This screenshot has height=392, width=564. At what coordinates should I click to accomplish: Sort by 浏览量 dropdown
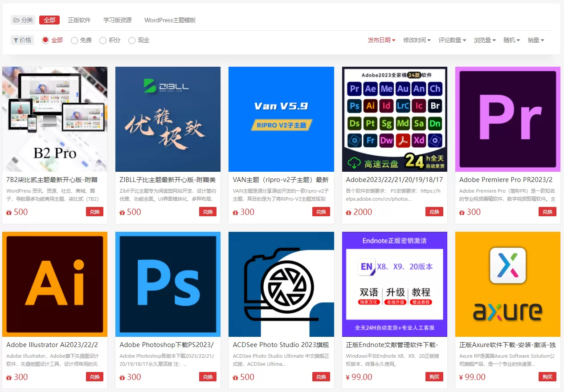pyautogui.click(x=485, y=40)
